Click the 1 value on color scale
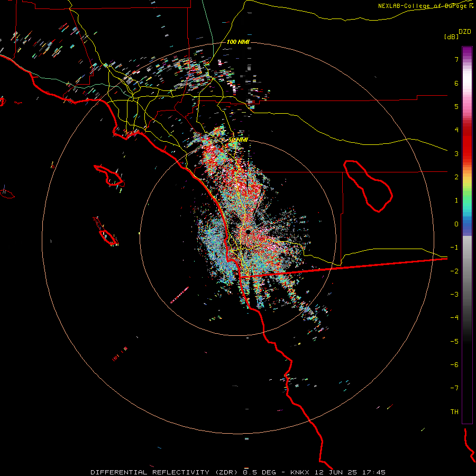 click(456, 200)
